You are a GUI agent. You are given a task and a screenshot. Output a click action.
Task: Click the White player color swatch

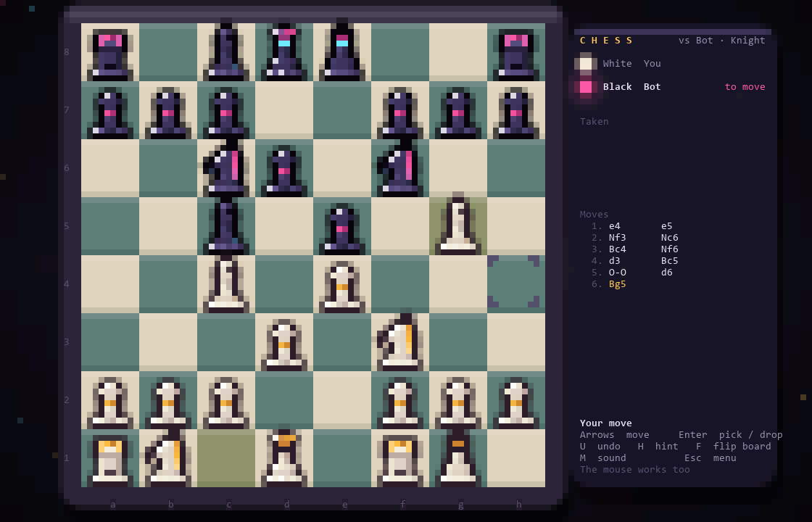point(586,64)
